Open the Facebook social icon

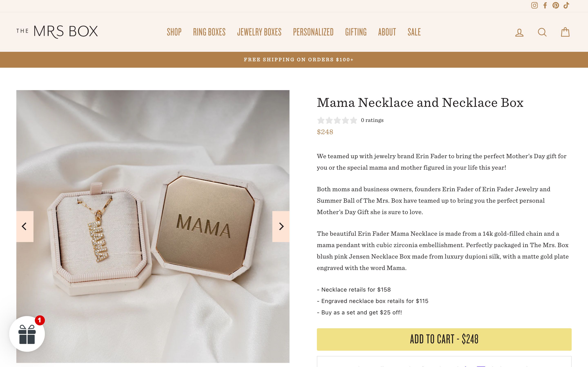pos(545,5)
